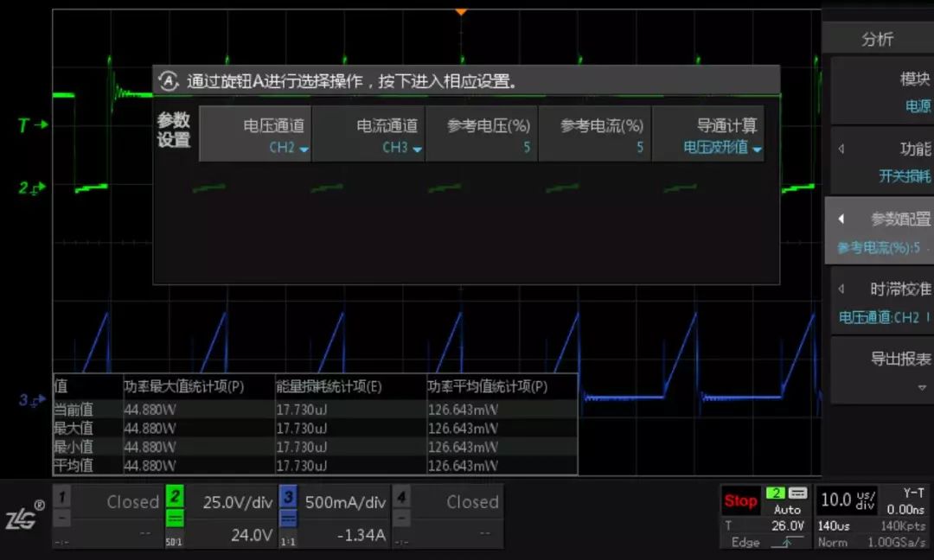This screenshot has width=934, height=560.
Task: Open the 导通计算 电压波形值 dropdown
Action: click(x=708, y=134)
